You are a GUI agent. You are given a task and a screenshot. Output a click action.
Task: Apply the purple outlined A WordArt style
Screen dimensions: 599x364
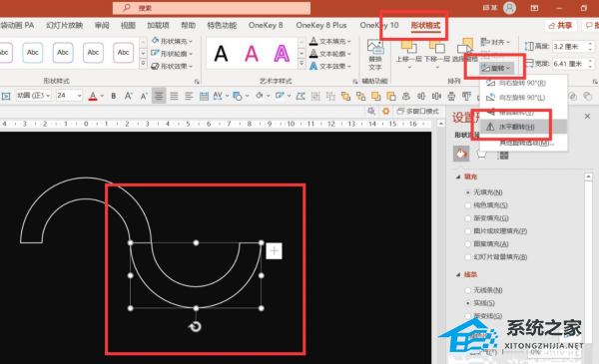click(x=282, y=54)
